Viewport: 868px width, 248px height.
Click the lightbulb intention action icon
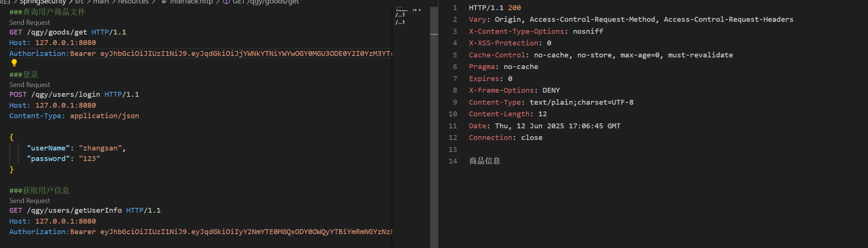pyautogui.click(x=14, y=63)
